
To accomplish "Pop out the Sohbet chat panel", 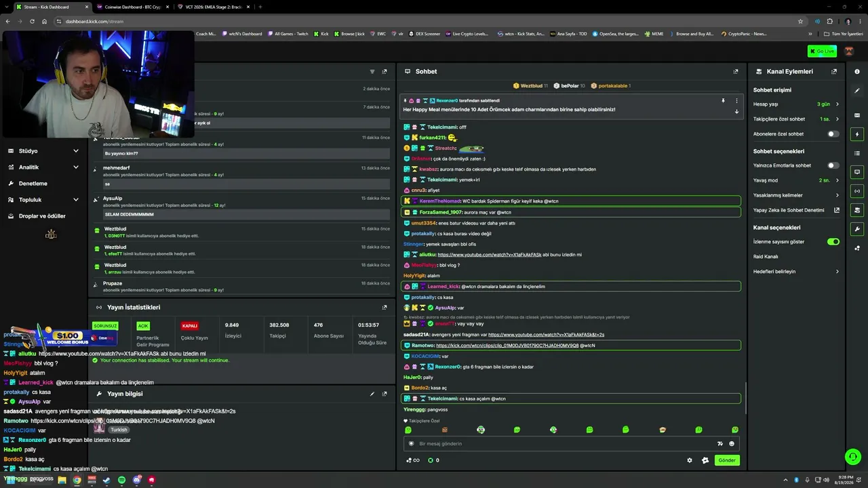I will [x=736, y=71].
